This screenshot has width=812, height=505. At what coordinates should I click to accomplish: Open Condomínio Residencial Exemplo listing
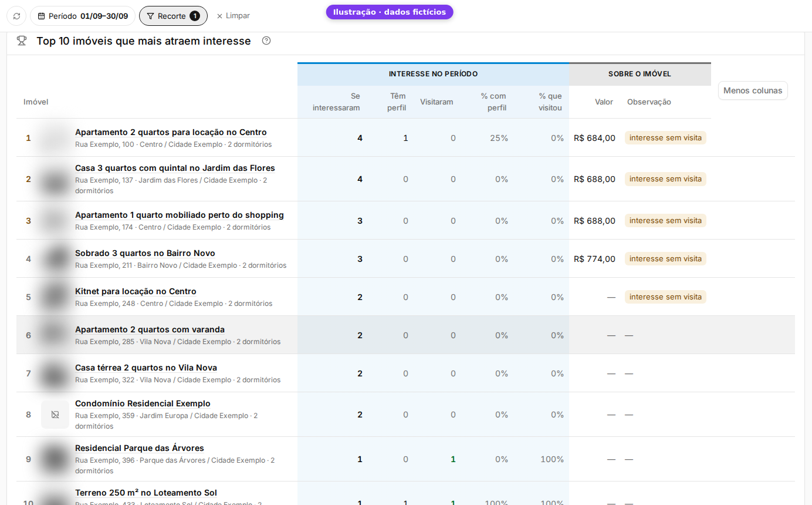(x=143, y=403)
